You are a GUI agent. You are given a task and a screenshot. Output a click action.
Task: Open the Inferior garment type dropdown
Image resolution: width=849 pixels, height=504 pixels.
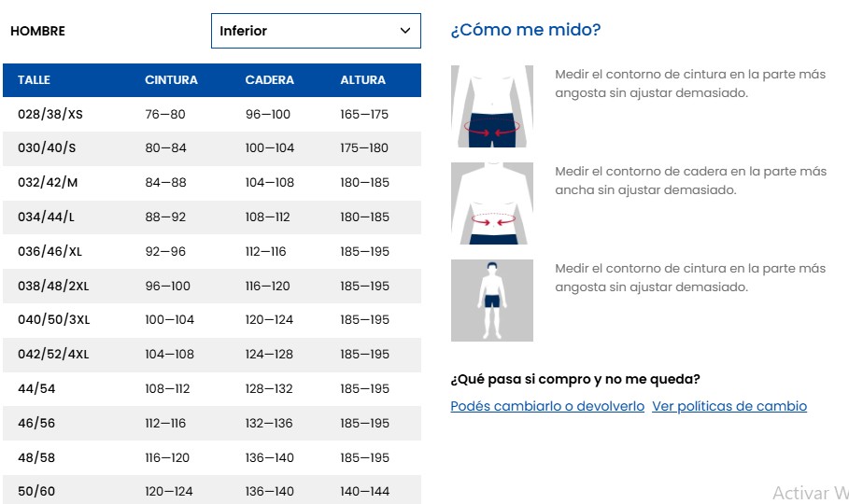(315, 31)
